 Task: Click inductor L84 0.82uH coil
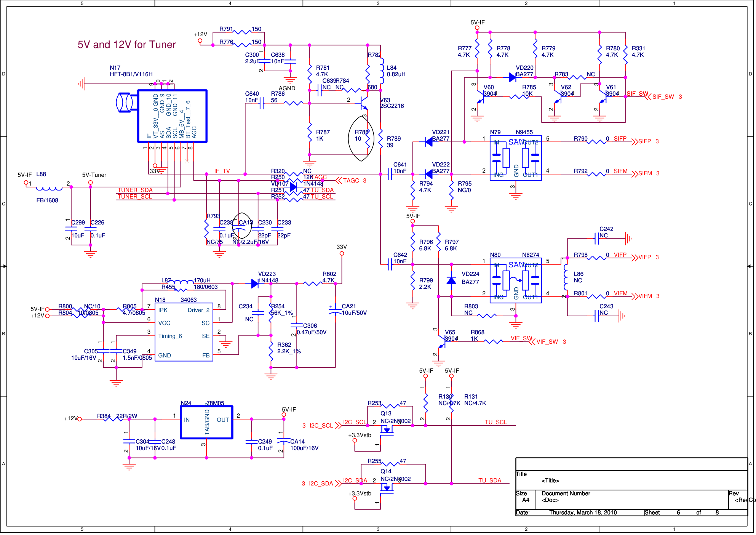tap(382, 71)
